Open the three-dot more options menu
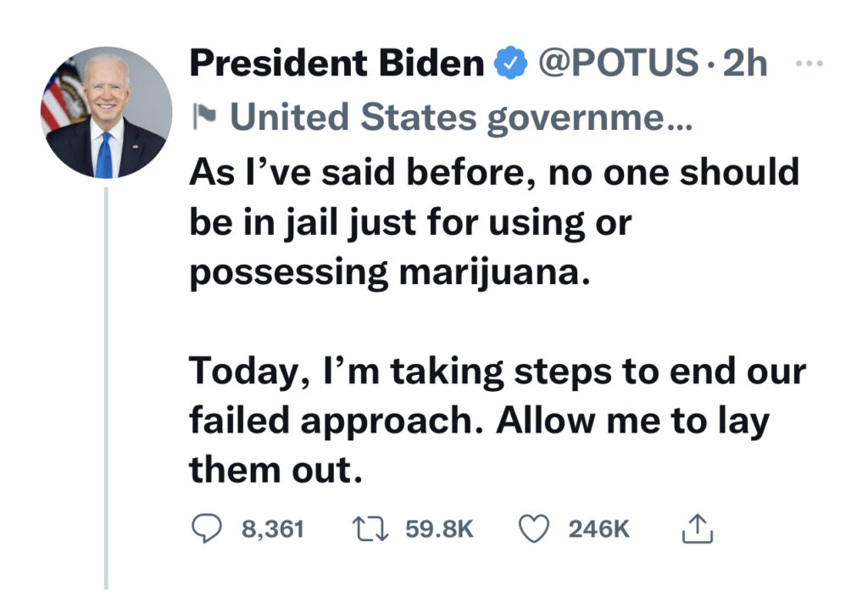Screen dimensions: 868x592 tap(810, 64)
